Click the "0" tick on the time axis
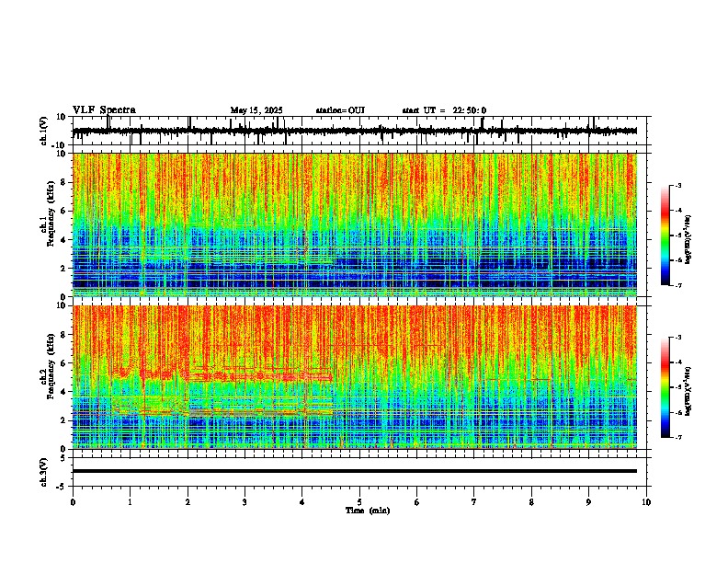The width and height of the screenshot is (728, 563). click(73, 502)
